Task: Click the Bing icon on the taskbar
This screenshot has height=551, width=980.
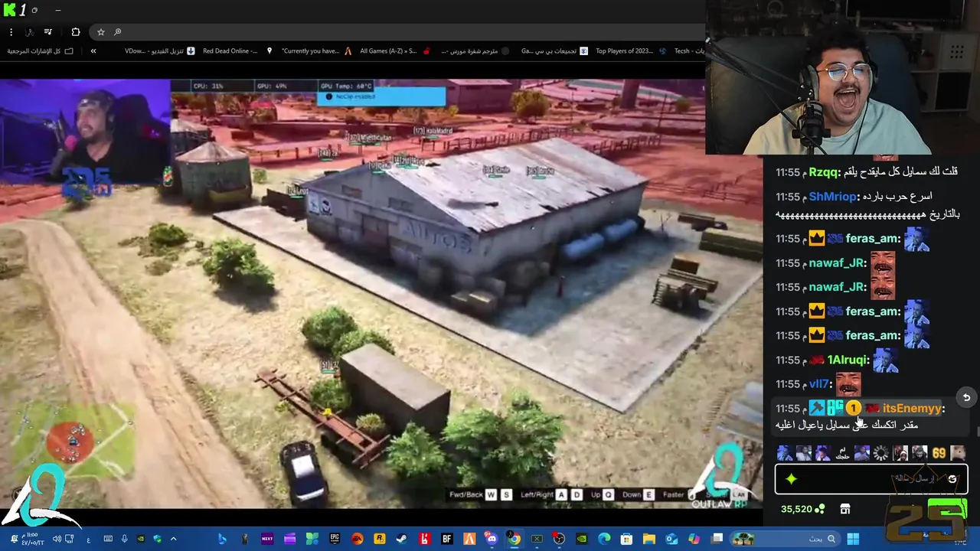Action: click(222, 539)
